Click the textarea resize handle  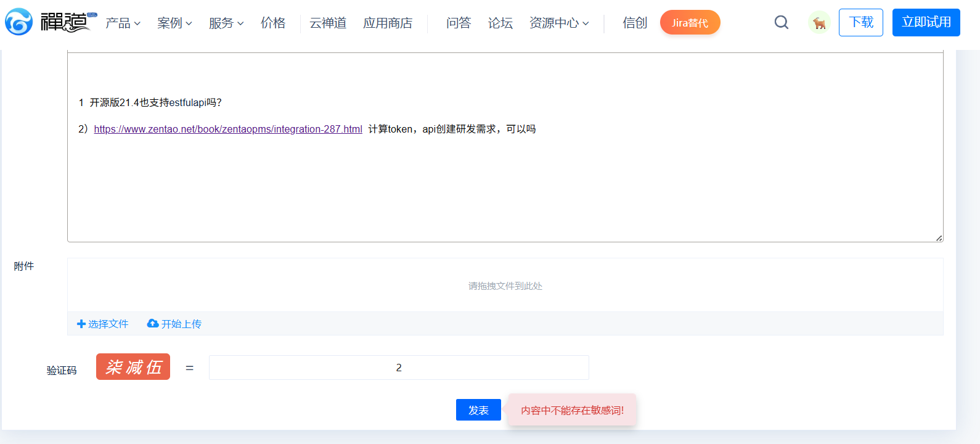(x=939, y=237)
